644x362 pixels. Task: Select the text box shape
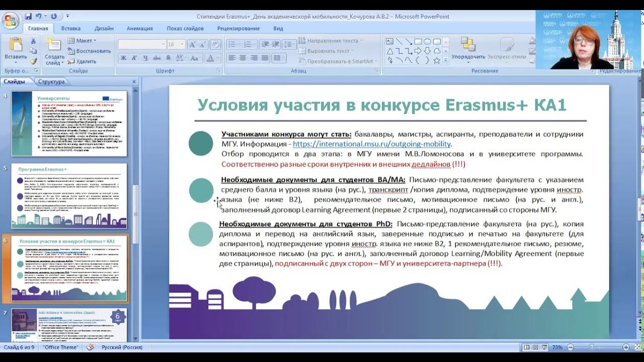click(389, 42)
